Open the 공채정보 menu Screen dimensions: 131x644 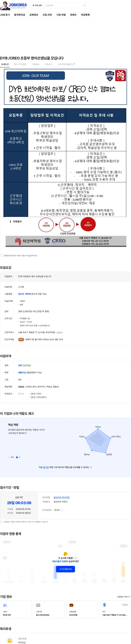[x=34, y=15]
